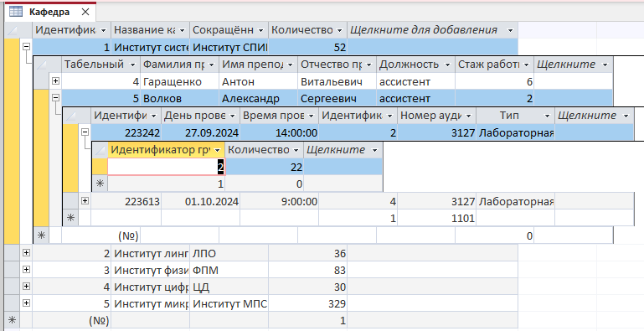644x331 pixels.
Task: Click the Институт цифр name cell
Action: point(150,287)
